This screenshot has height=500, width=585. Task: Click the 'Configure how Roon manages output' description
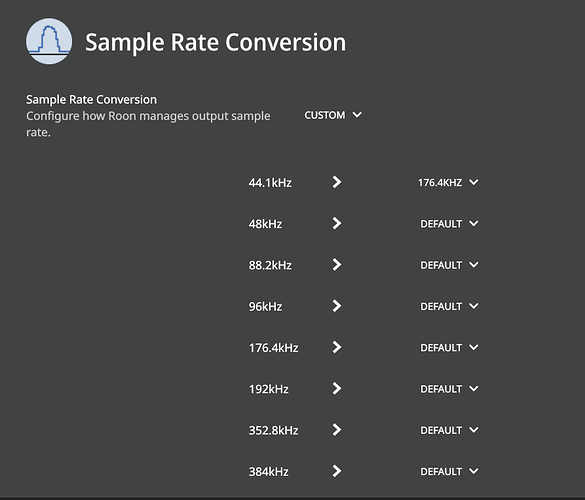coord(148,124)
